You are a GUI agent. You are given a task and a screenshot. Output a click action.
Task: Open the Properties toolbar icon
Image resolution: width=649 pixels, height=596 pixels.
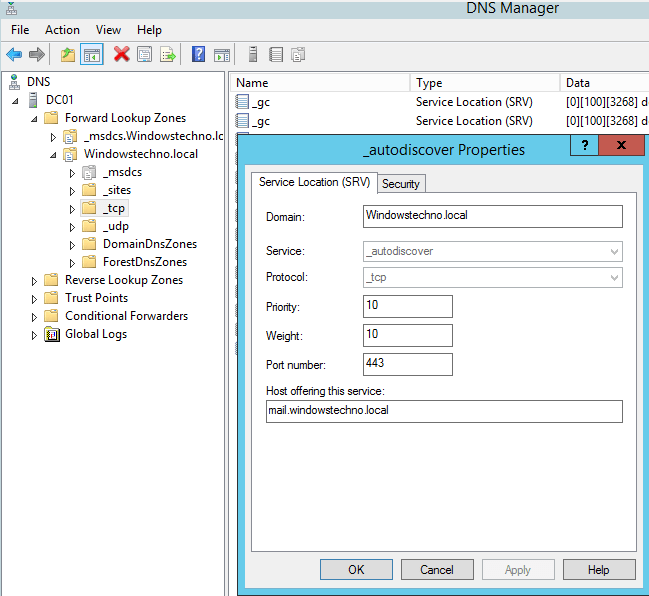pos(144,54)
